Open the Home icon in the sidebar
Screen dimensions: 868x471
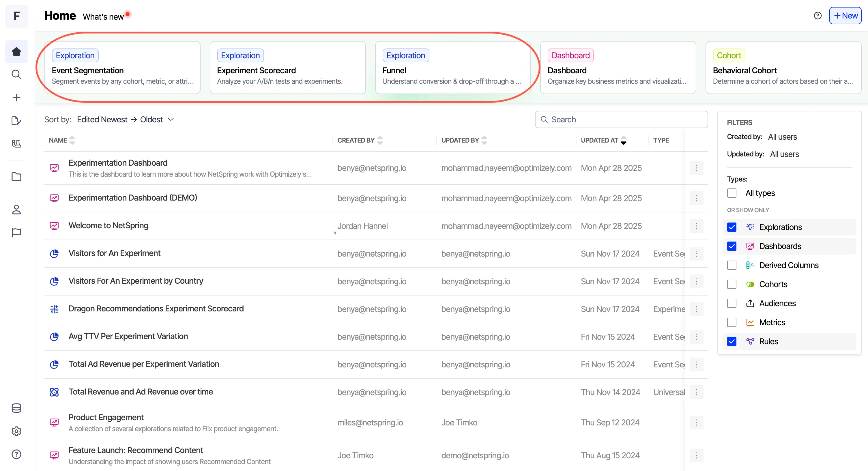tap(16, 51)
